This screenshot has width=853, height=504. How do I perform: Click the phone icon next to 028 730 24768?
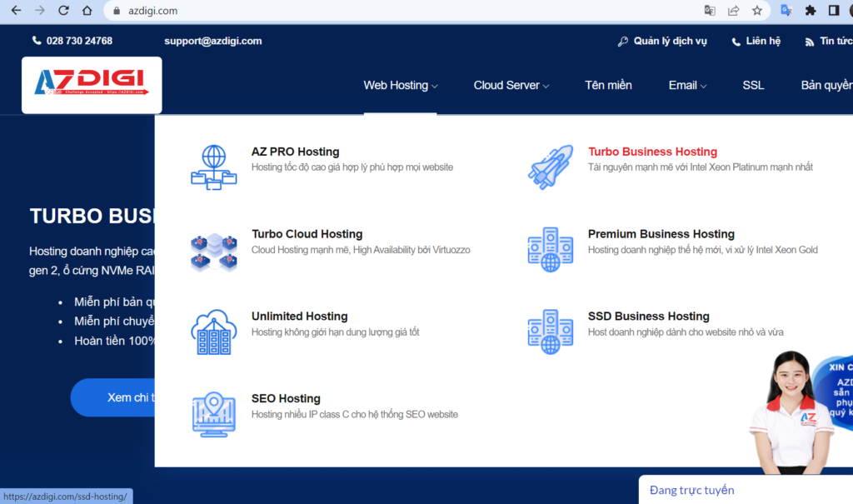(x=36, y=40)
